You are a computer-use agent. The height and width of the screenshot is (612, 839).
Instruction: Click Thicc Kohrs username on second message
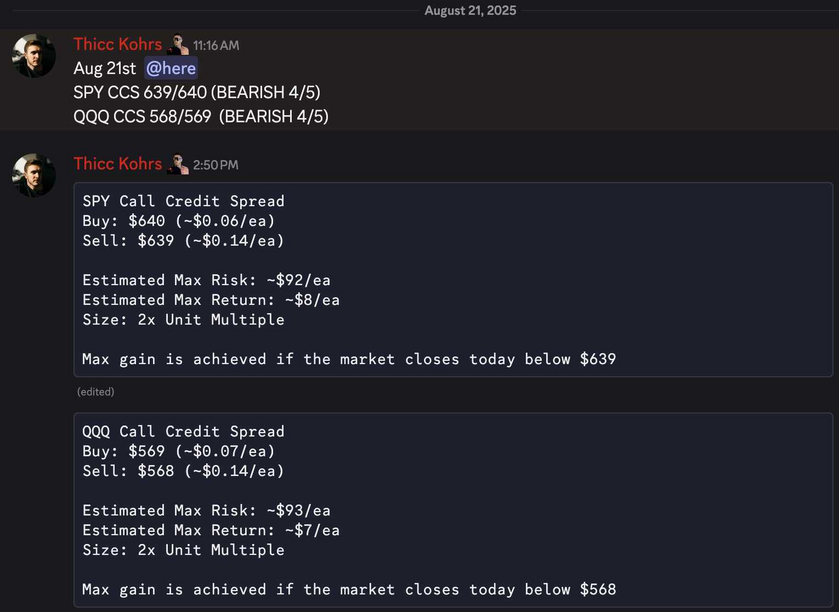pyautogui.click(x=118, y=164)
